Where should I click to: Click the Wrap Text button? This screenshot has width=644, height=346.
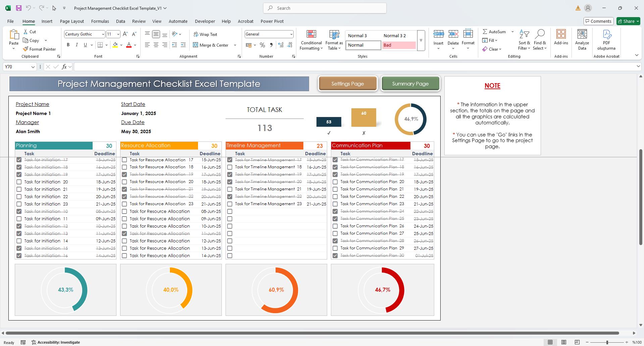tap(205, 34)
